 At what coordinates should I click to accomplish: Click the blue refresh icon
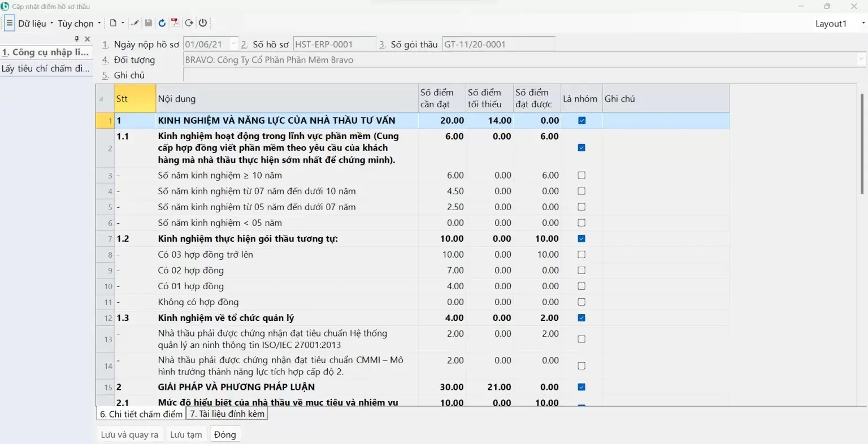pyautogui.click(x=162, y=23)
